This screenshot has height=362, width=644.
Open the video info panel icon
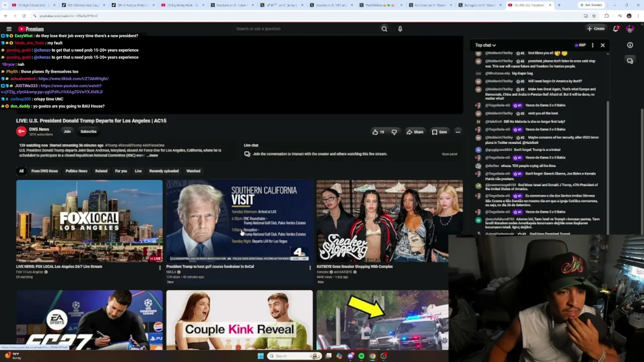[630, 45]
